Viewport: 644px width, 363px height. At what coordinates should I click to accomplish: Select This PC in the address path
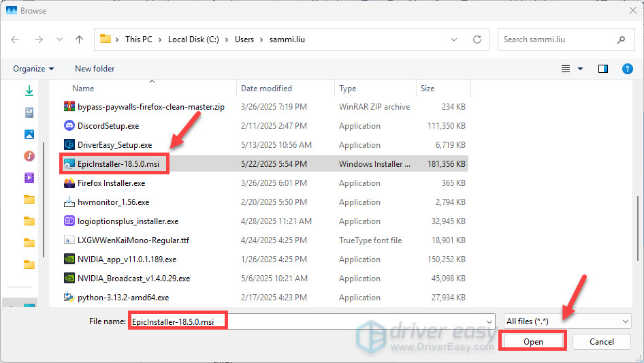[138, 40]
